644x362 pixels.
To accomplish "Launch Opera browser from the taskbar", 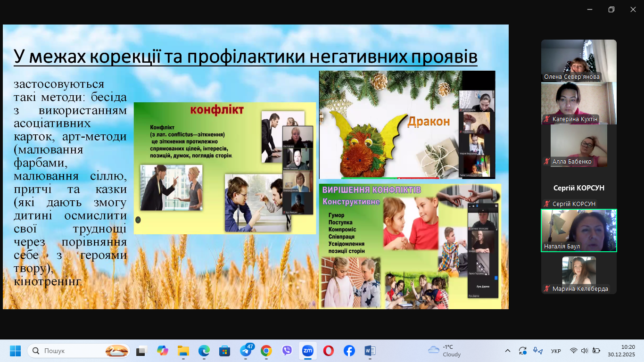I will (329, 351).
